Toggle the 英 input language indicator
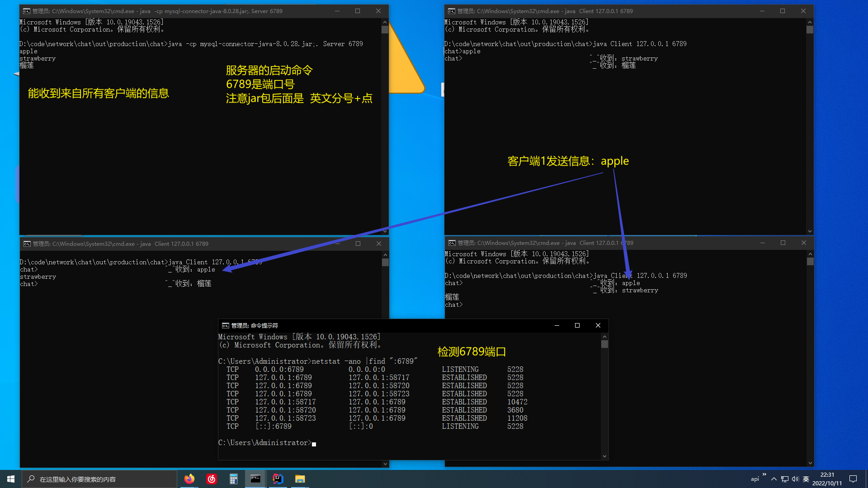This screenshot has width=868, height=488. [x=806, y=479]
